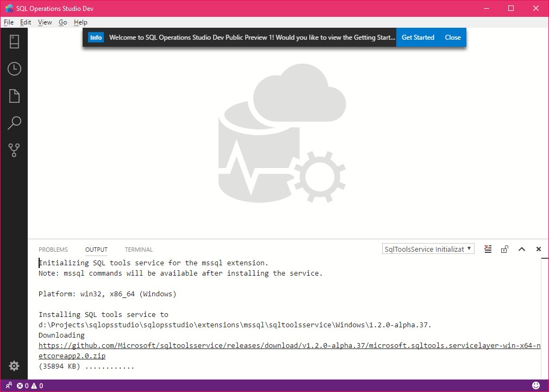Open Task History clock icon
Viewport: 549px width, 392px height.
click(x=14, y=69)
